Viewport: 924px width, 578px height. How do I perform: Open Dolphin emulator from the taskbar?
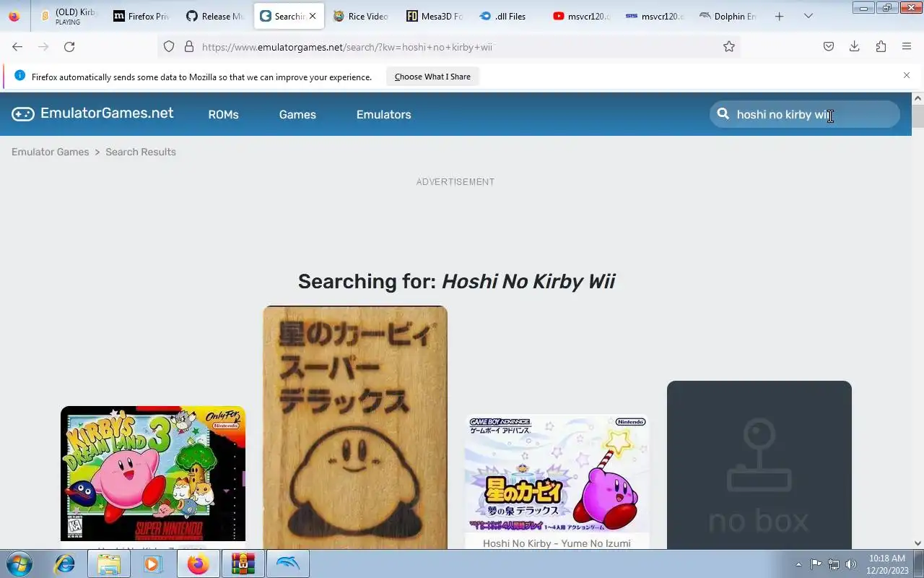click(x=287, y=564)
